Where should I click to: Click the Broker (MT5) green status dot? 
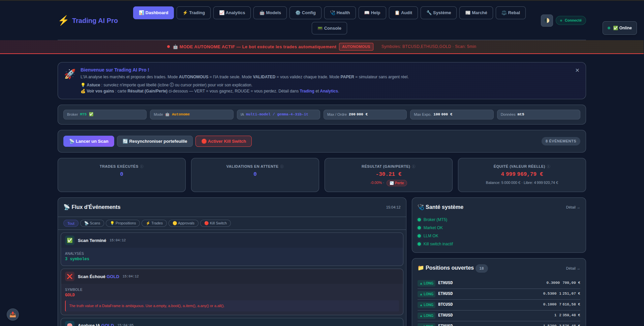click(419, 220)
